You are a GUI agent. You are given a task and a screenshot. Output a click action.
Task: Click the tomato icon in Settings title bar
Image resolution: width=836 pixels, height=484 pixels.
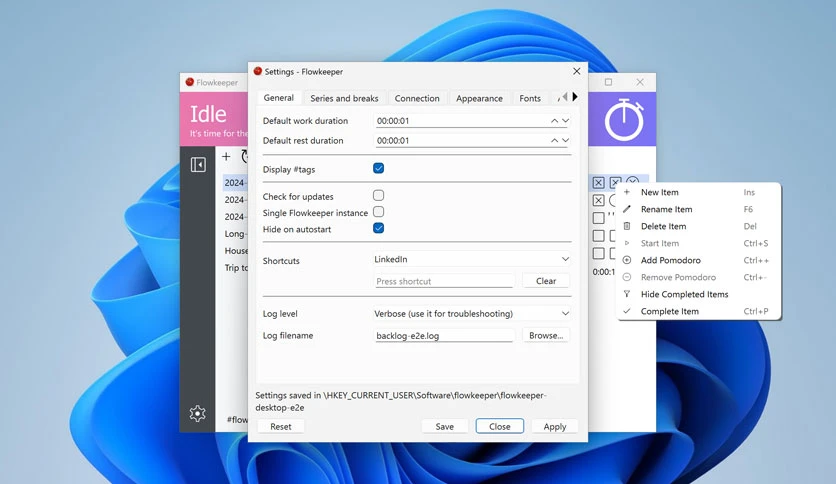coord(258,71)
